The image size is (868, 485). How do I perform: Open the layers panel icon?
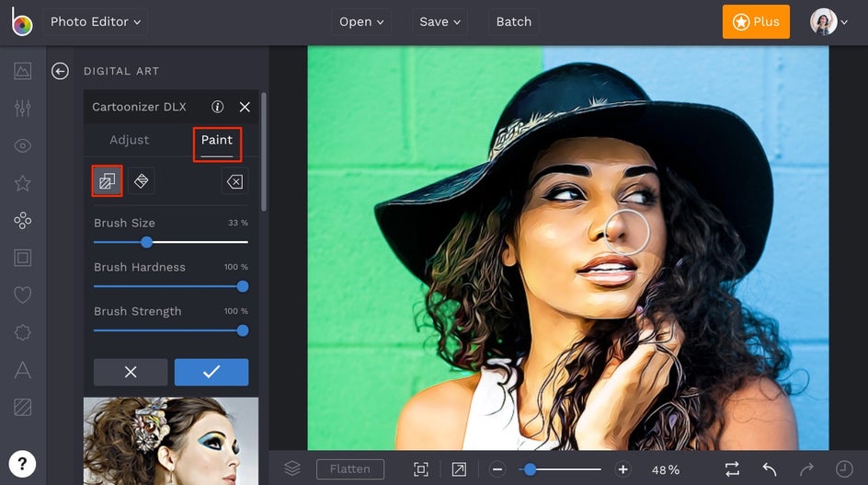(292, 469)
